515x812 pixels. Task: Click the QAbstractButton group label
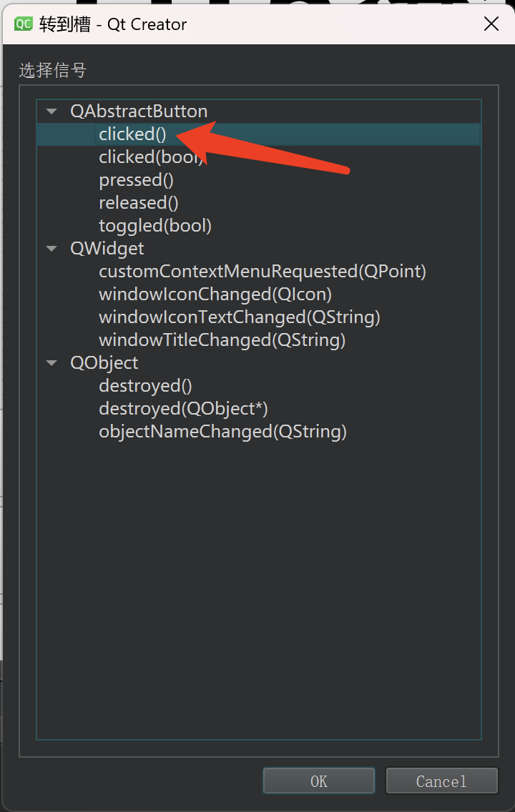pyautogui.click(x=138, y=111)
